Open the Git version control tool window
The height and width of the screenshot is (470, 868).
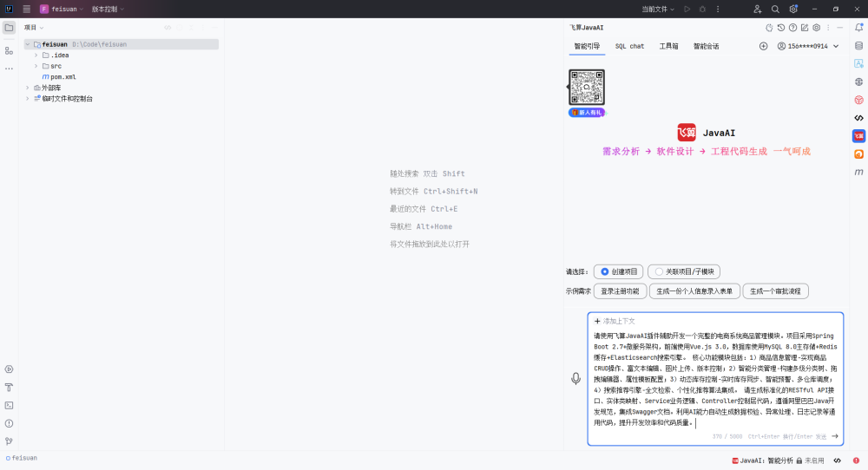9,441
